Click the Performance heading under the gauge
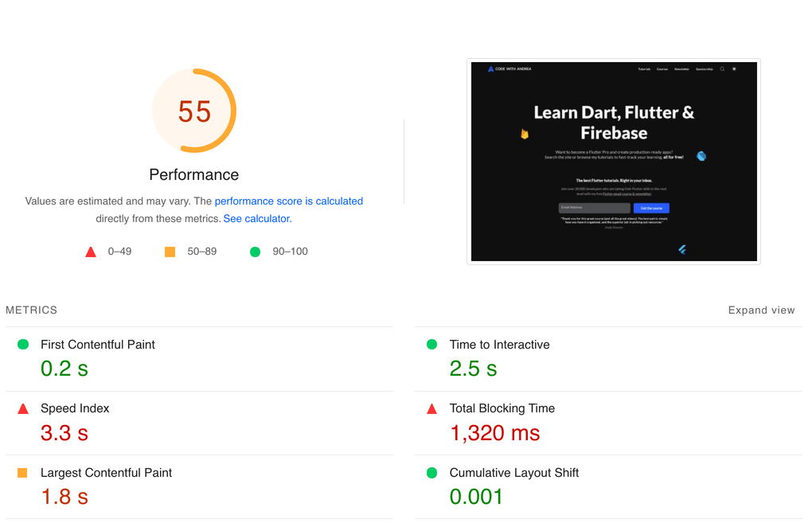This screenshot has width=812, height=523. (x=194, y=174)
